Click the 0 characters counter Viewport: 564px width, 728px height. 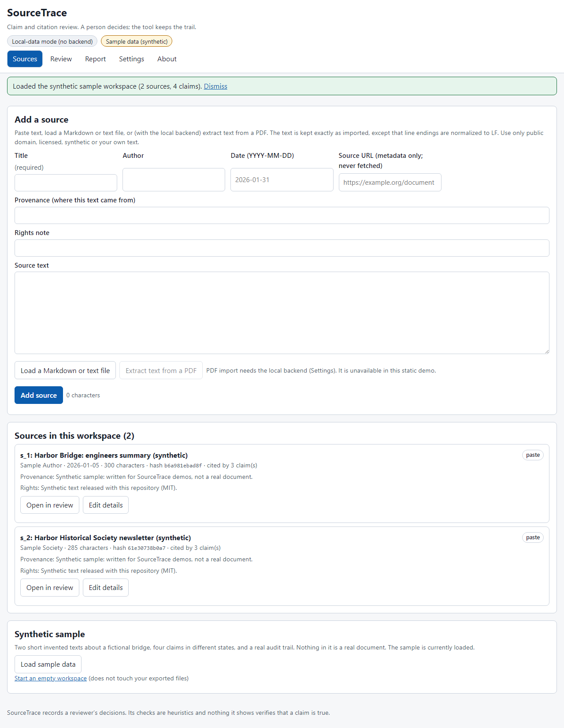click(x=83, y=395)
